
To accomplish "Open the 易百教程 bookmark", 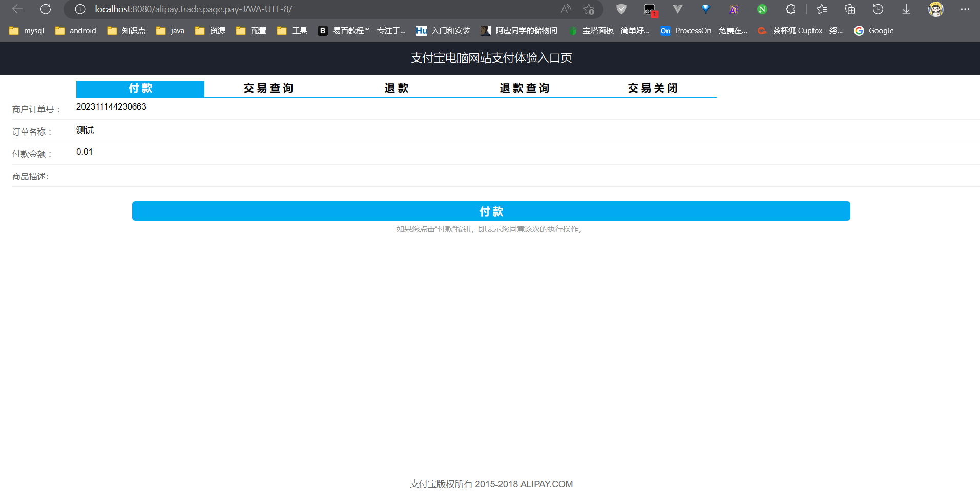I will click(x=362, y=31).
